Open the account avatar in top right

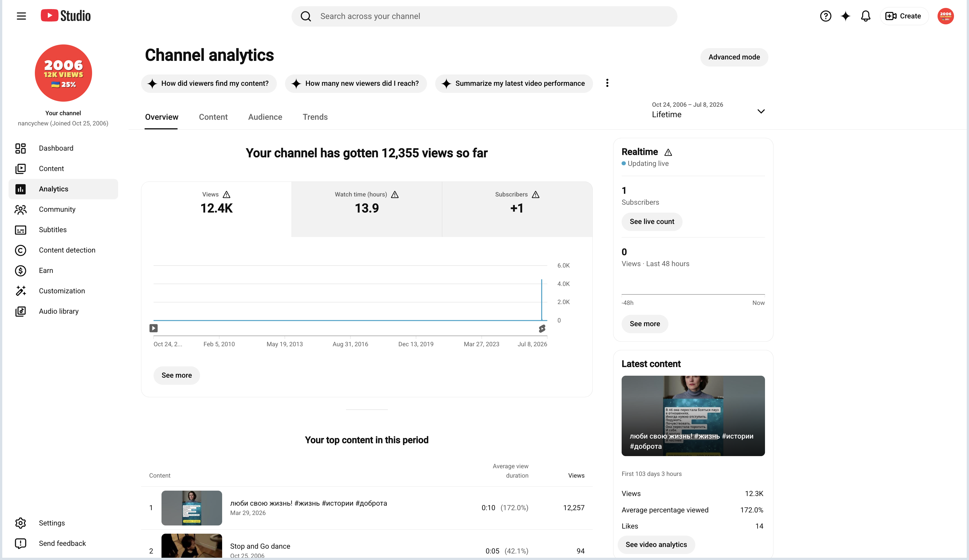pyautogui.click(x=945, y=16)
